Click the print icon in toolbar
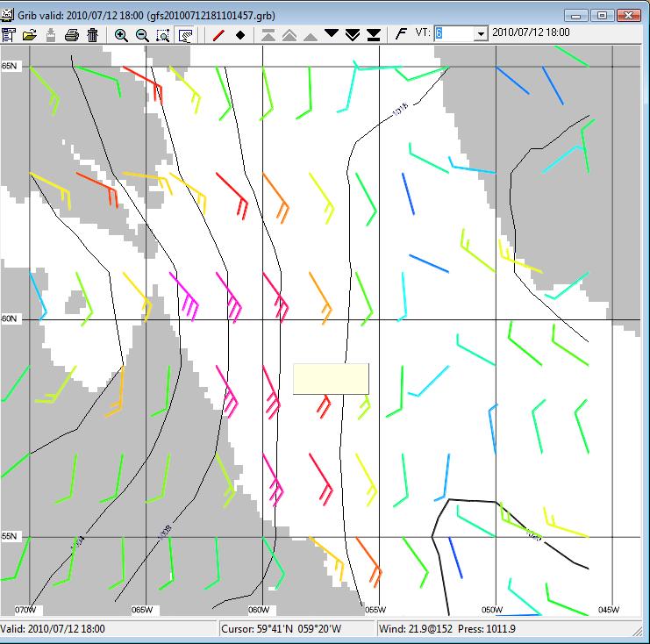 pyautogui.click(x=71, y=35)
